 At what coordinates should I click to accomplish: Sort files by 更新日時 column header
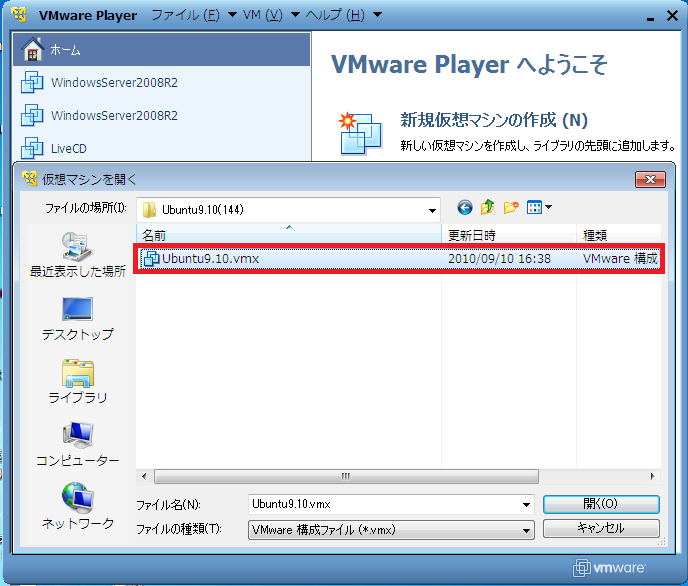click(x=509, y=235)
